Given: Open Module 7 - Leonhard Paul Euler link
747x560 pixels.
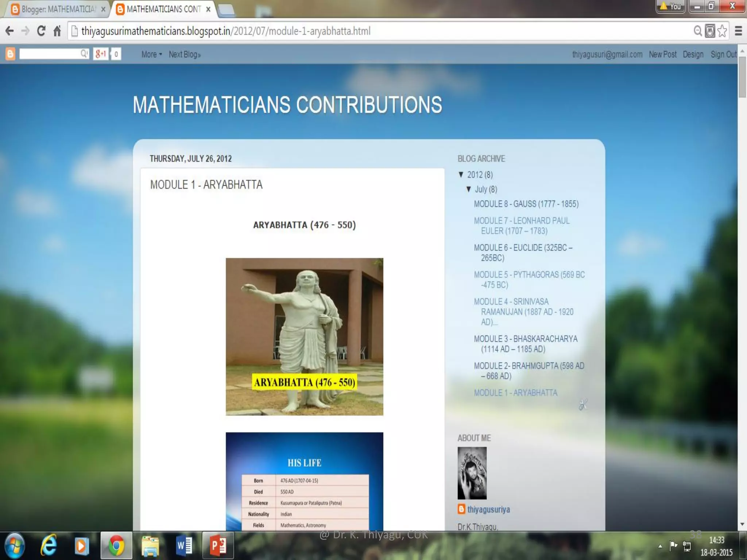Looking at the screenshot, I should (522, 226).
